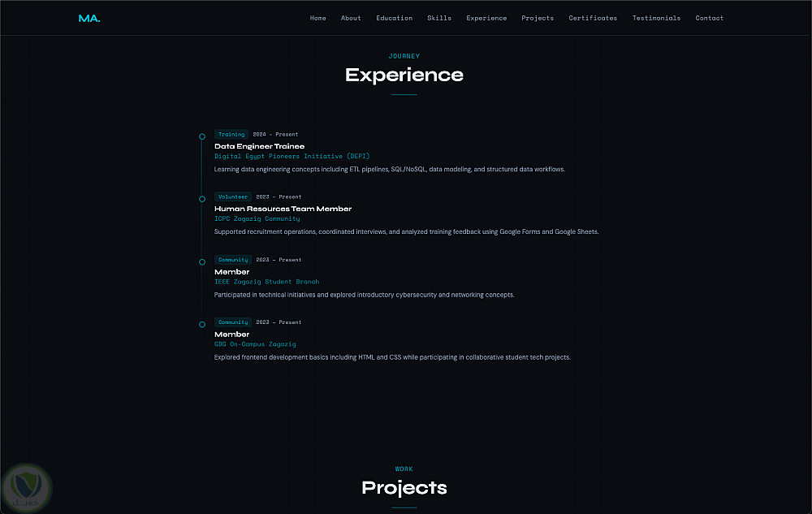
Task: Open Projects from the navbar
Action: point(538,18)
